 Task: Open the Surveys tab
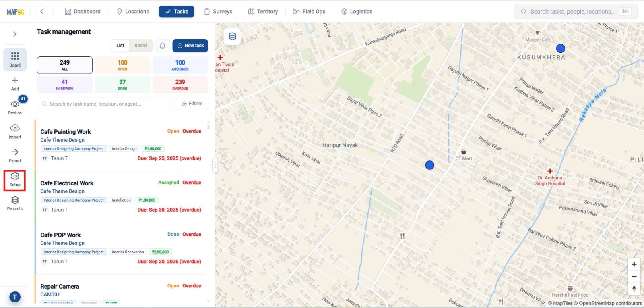tap(218, 11)
